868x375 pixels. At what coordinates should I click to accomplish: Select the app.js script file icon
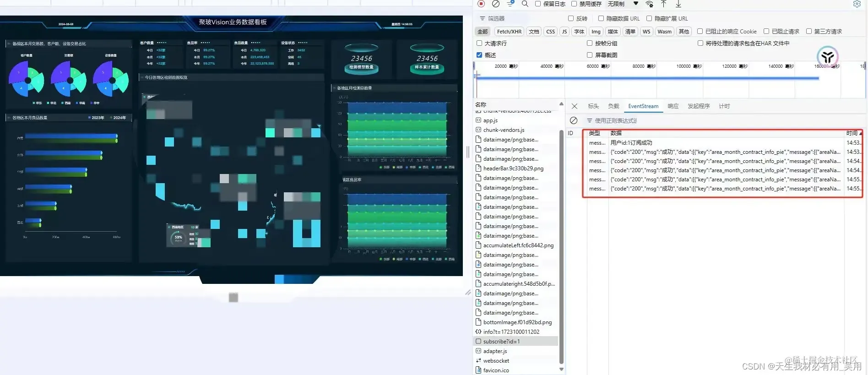(x=478, y=120)
